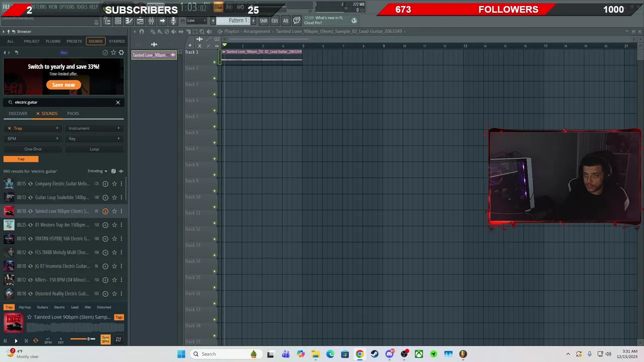The width and height of the screenshot is (644, 362).
Task: Click the zoom magnifier in playlist toolbar
Action: coord(202,32)
